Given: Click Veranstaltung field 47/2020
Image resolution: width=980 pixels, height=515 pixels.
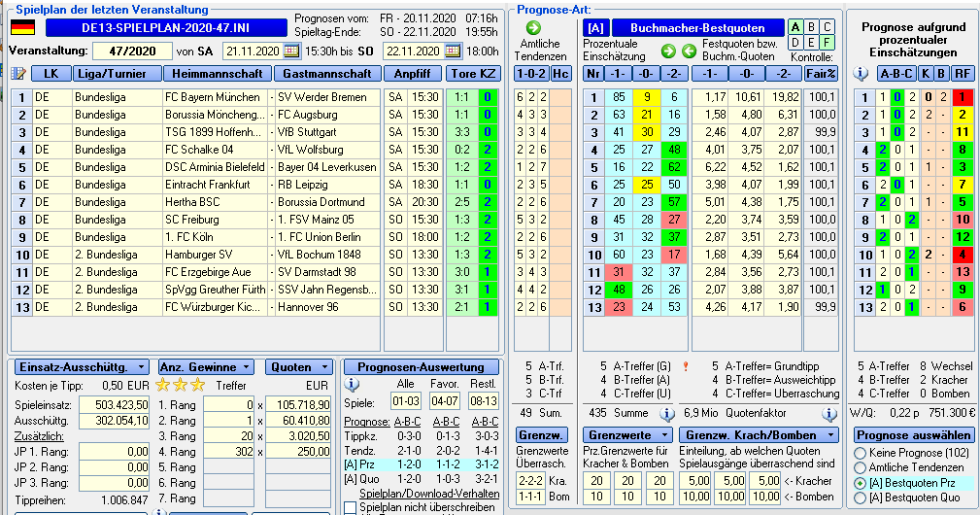Looking at the screenshot, I should click(x=132, y=51).
